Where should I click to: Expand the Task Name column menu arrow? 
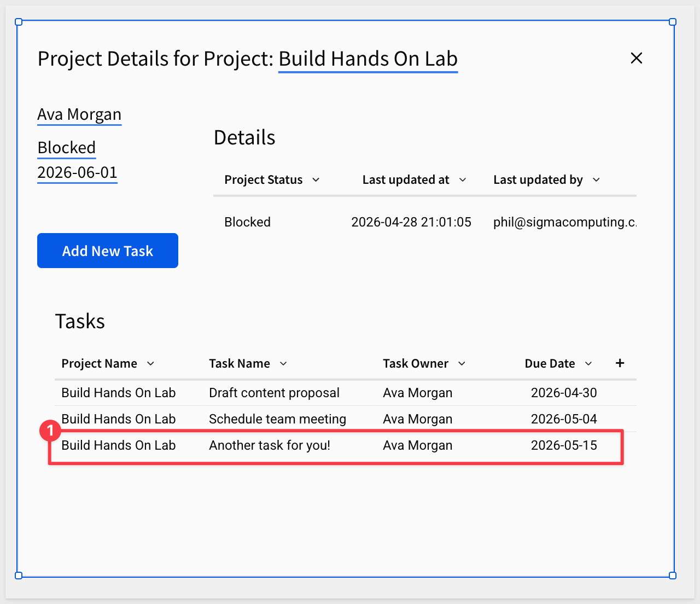283,364
